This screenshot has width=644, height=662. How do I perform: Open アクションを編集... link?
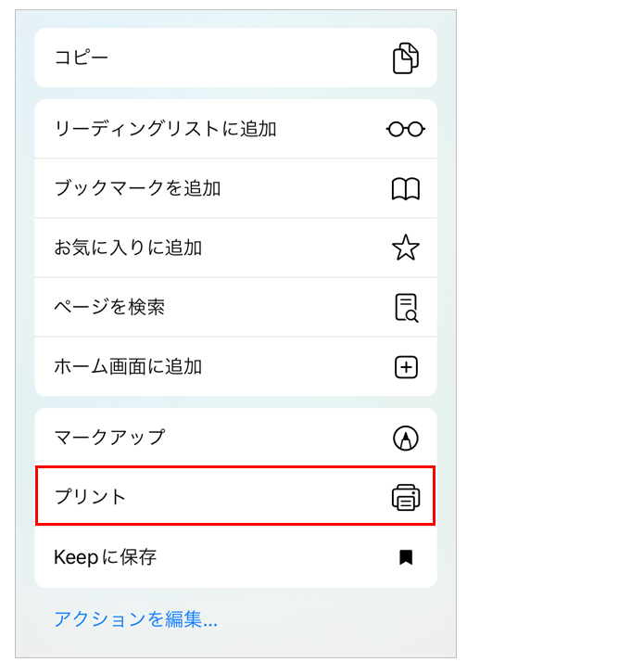[x=135, y=619]
